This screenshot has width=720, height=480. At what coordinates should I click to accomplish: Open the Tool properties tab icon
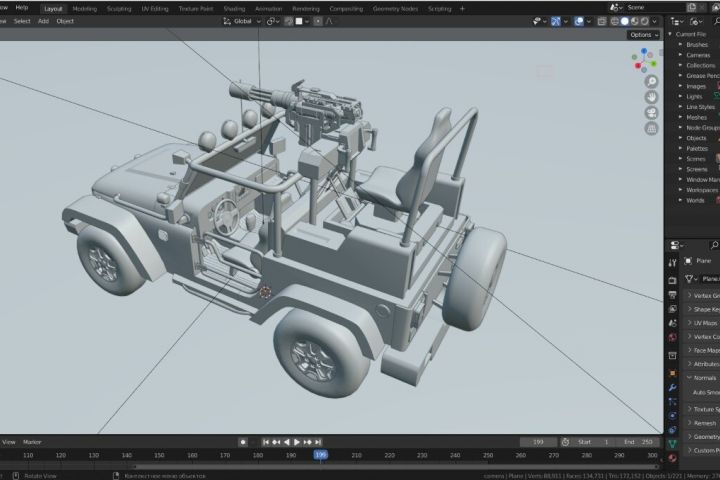pos(672,263)
